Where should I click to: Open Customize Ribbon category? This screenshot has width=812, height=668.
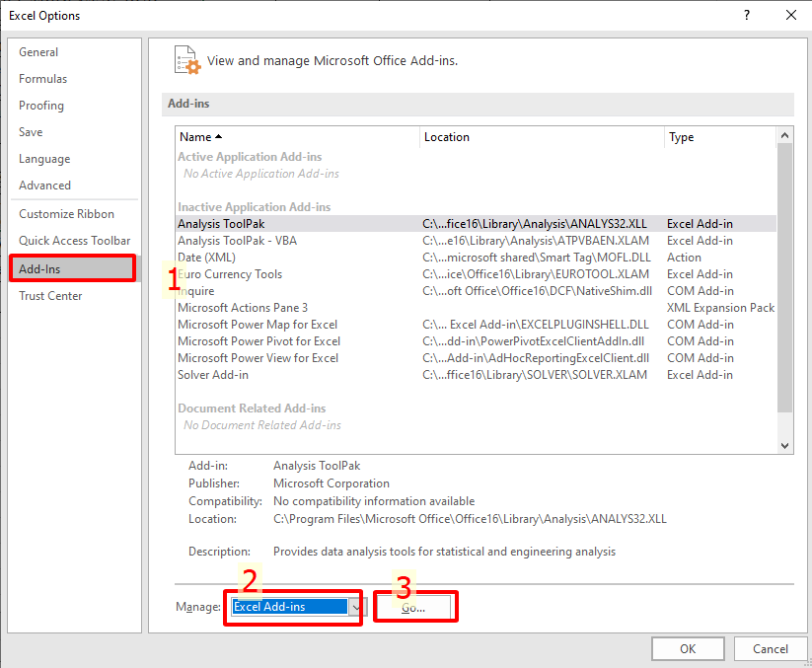pyautogui.click(x=66, y=214)
